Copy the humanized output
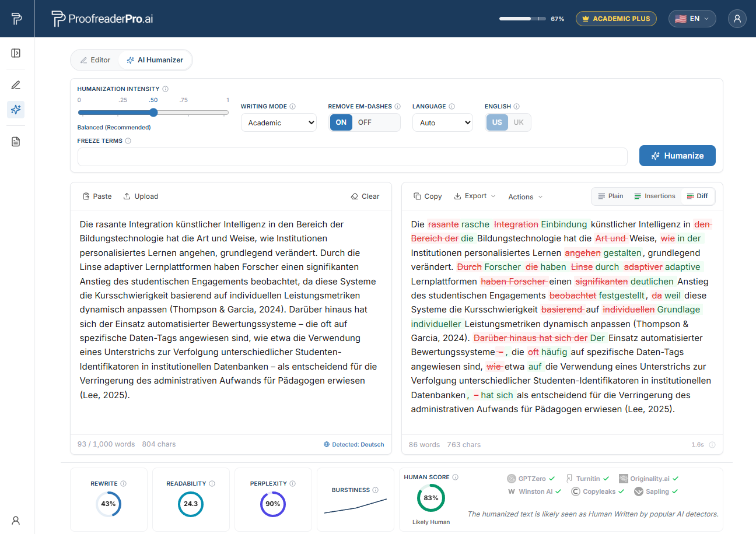The height and width of the screenshot is (534, 756). click(x=428, y=196)
